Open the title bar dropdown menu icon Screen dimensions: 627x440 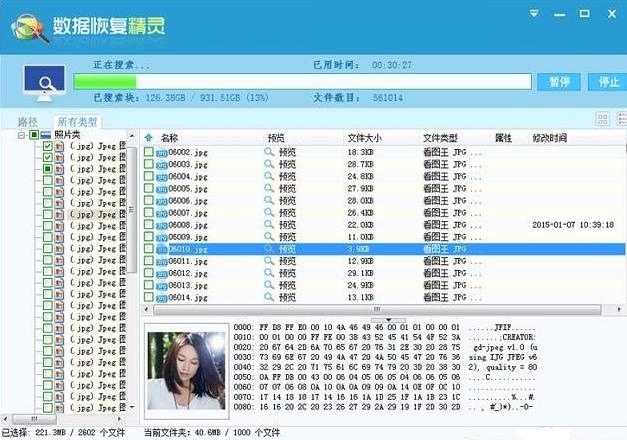pyautogui.click(x=534, y=14)
